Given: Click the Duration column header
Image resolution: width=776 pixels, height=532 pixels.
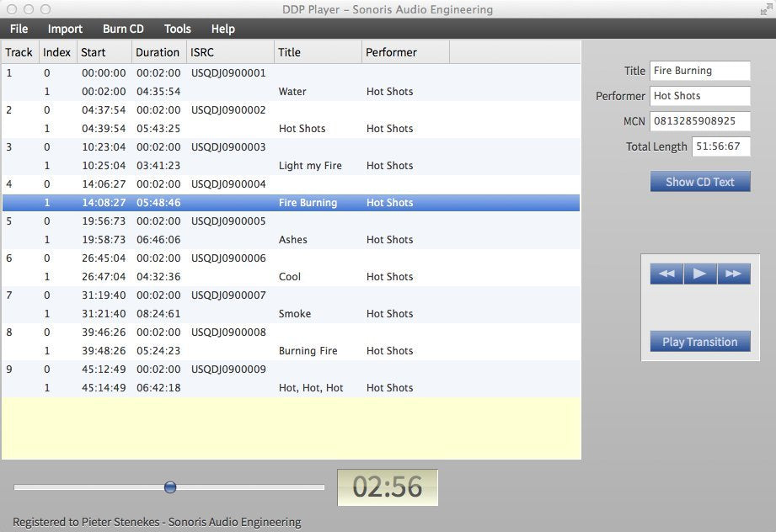Looking at the screenshot, I should (x=158, y=52).
